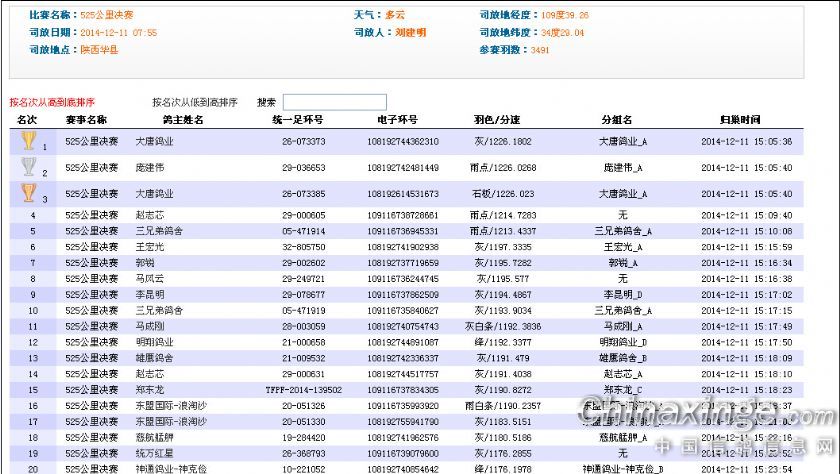This screenshot has width=840, height=474.
Task: Click the 归巢时间 column header
Action: [x=740, y=120]
